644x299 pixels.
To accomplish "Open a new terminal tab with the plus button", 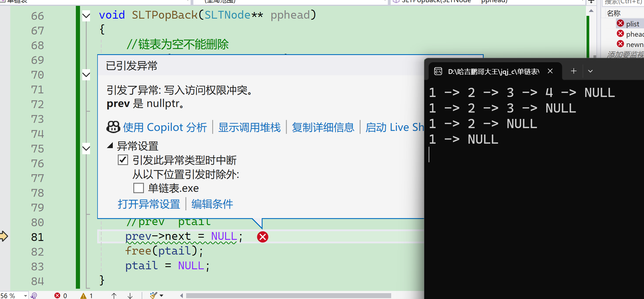I will (574, 71).
